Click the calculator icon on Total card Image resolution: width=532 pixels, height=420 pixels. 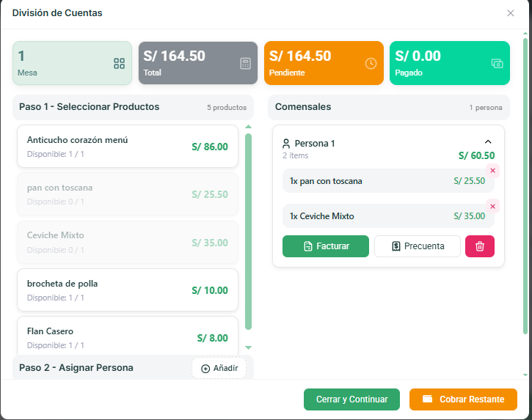pos(246,63)
